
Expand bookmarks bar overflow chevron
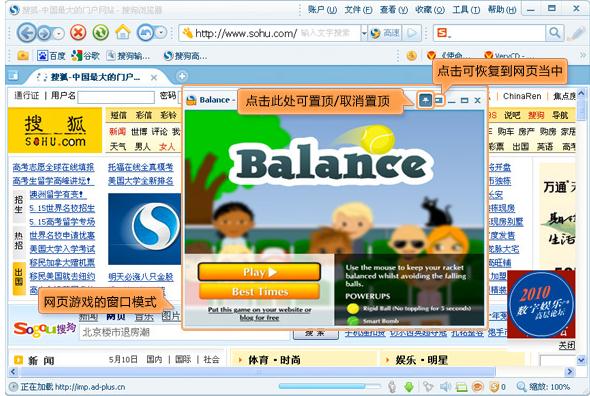tap(582, 56)
